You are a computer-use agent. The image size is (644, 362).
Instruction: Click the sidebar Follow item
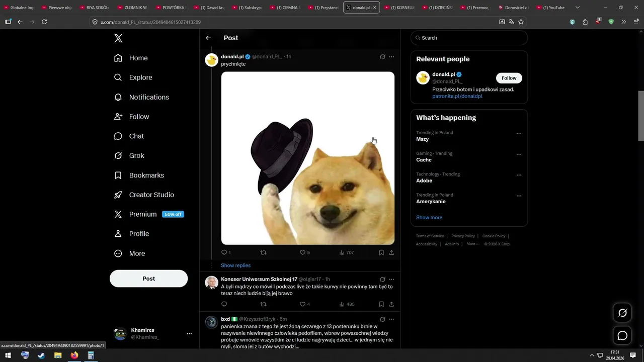point(131,117)
